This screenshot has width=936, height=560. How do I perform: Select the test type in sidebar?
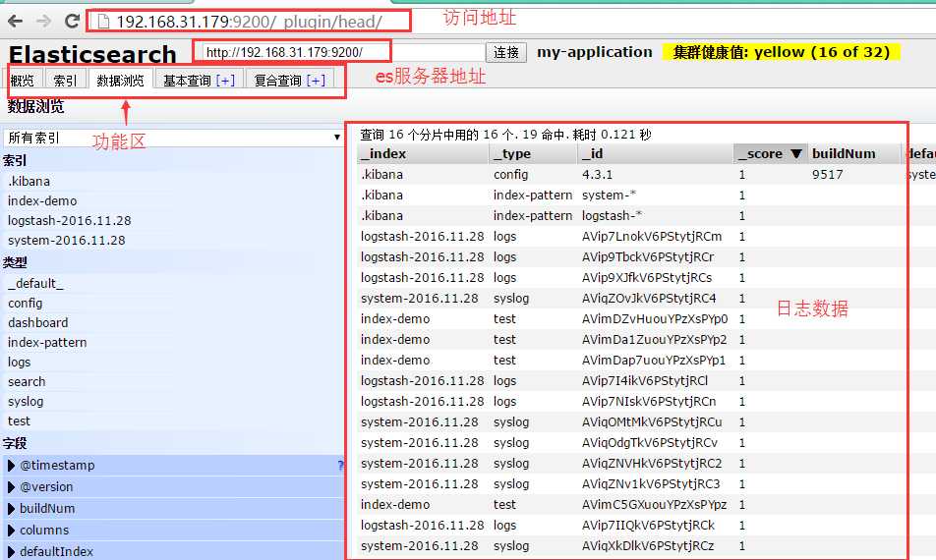point(19,421)
